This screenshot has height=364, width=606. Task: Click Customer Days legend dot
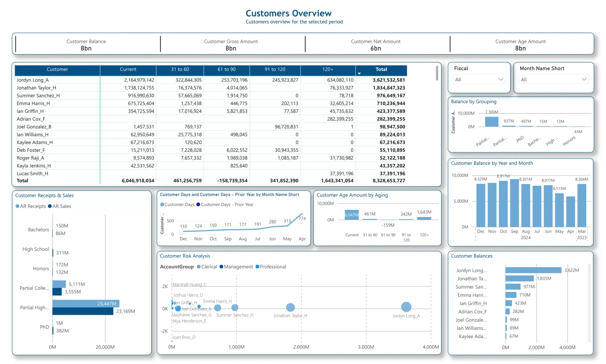(x=162, y=205)
